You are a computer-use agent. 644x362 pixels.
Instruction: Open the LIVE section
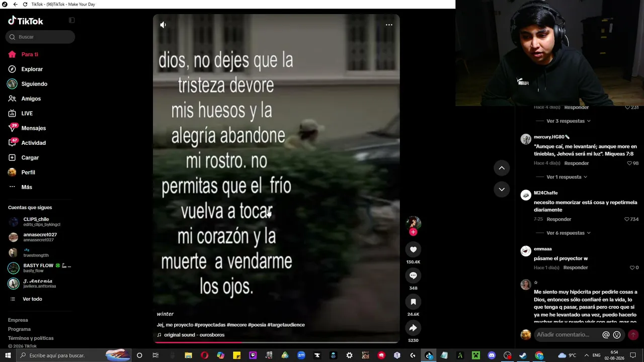(x=20, y=114)
